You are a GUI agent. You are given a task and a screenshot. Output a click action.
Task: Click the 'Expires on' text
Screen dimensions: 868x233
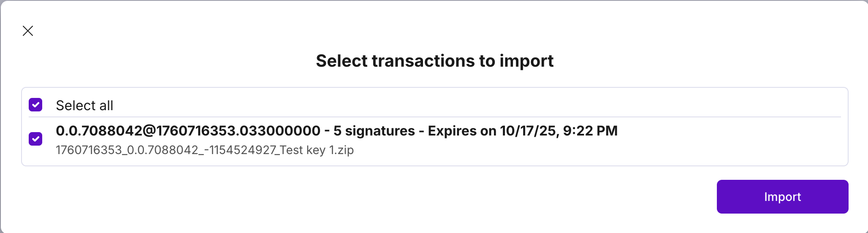point(462,131)
